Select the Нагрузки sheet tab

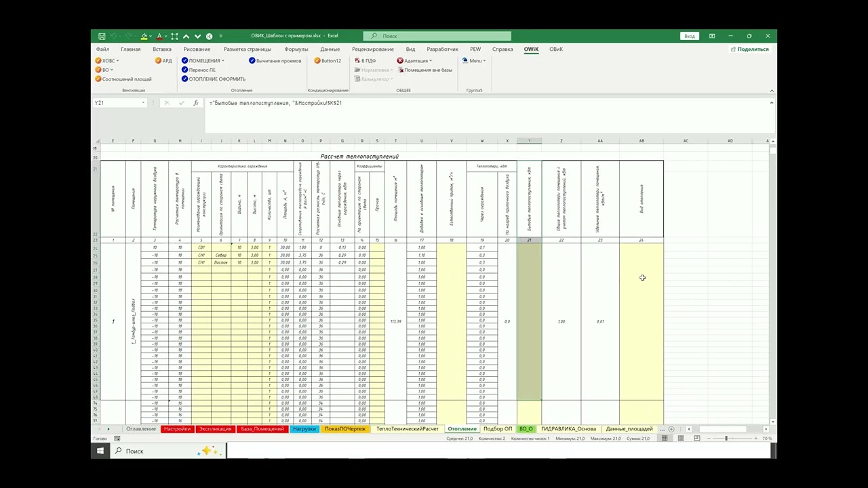(304, 429)
